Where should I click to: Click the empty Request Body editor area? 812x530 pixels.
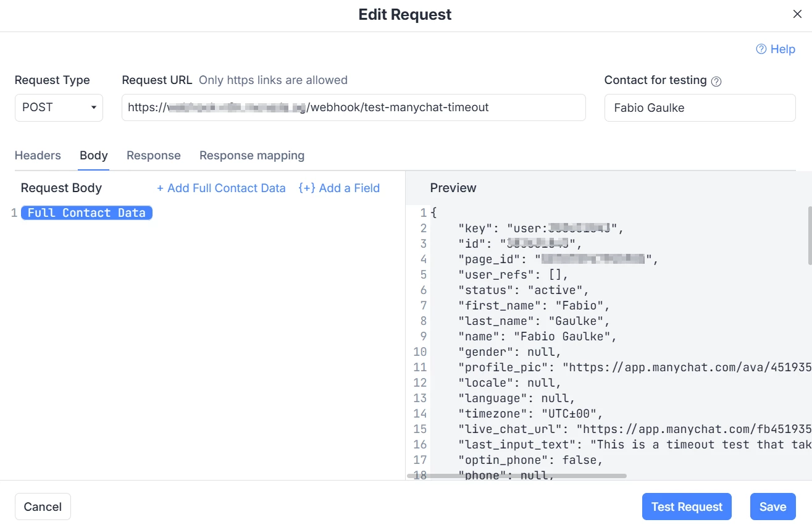coord(204,346)
